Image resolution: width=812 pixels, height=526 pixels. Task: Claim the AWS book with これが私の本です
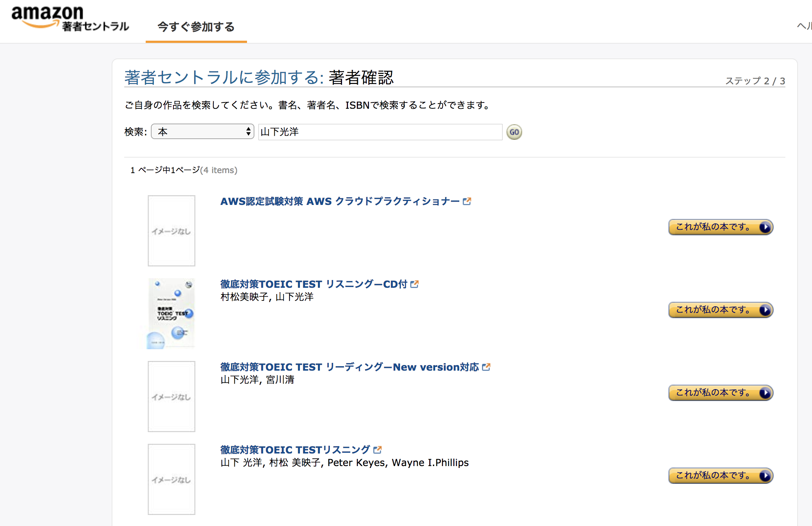click(x=721, y=227)
